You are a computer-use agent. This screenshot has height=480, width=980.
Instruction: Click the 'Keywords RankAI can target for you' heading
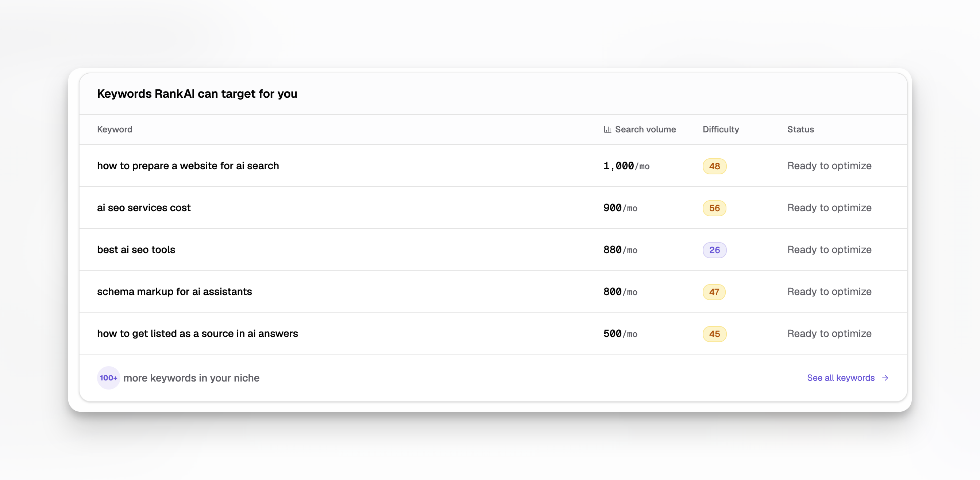pos(197,94)
